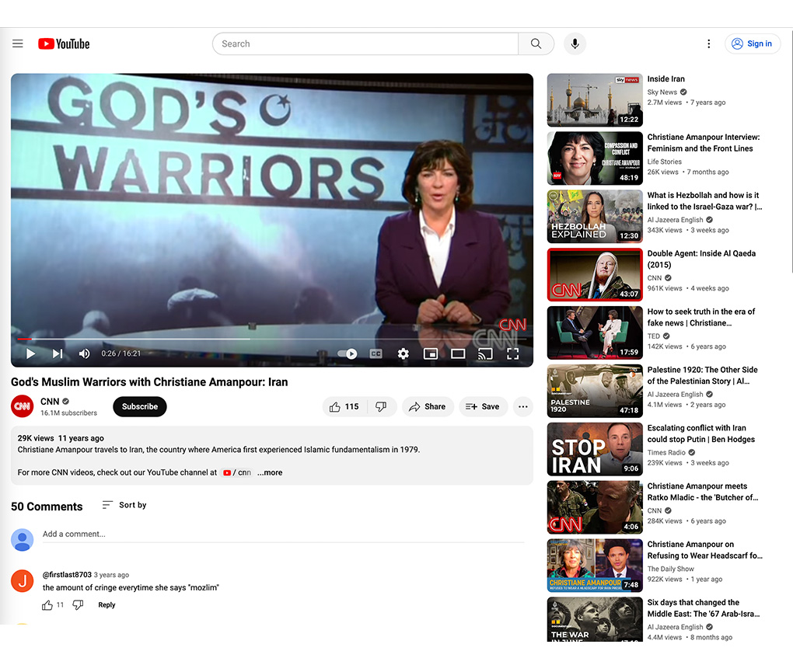
Task: Enable theater mode view
Action: [458, 353]
